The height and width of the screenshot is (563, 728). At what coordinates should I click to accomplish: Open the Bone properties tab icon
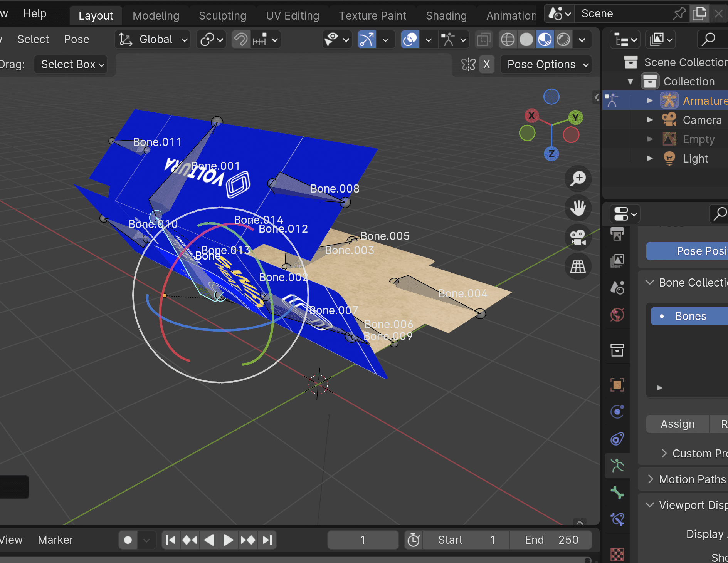point(617,493)
